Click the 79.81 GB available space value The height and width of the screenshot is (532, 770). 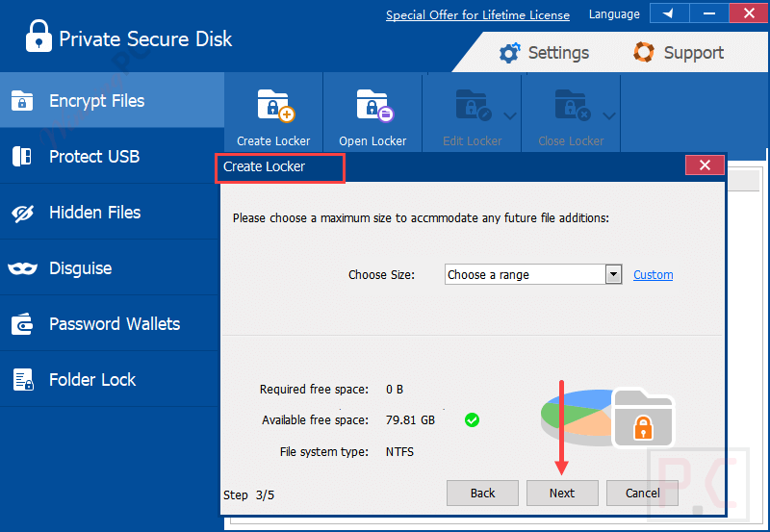pyautogui.click(x=410, y=420)
